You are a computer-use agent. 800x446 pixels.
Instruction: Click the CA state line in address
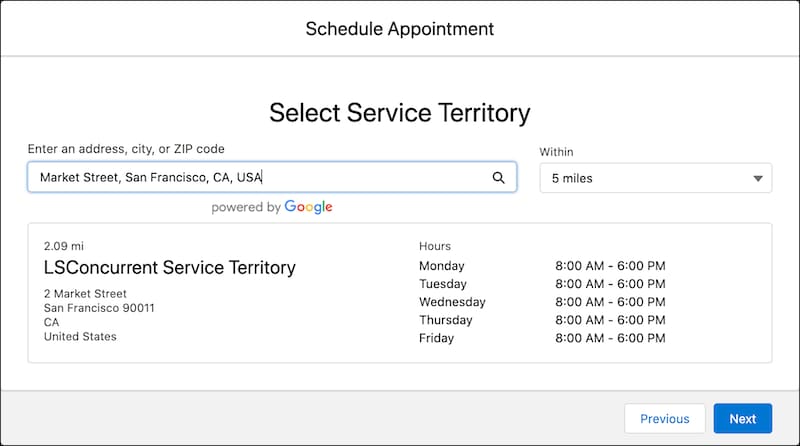pyautogui.click(x=52, y=322)
